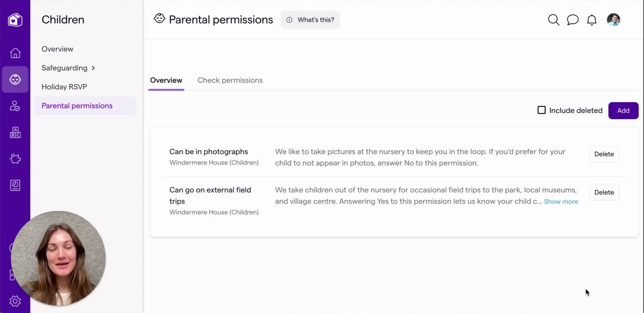
Task: Open the notifications bell
Action: pyautogui.click(x=592, y=20)
